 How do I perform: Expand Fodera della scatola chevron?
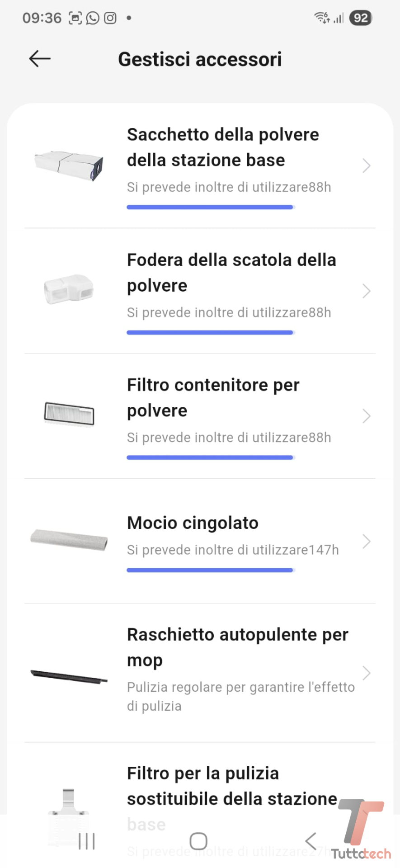(366, 291)
